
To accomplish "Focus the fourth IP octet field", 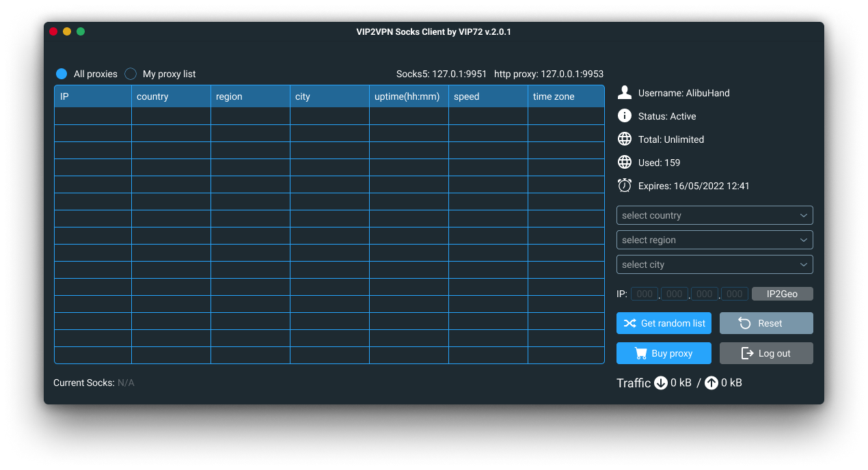I will [x=735, y=294].
